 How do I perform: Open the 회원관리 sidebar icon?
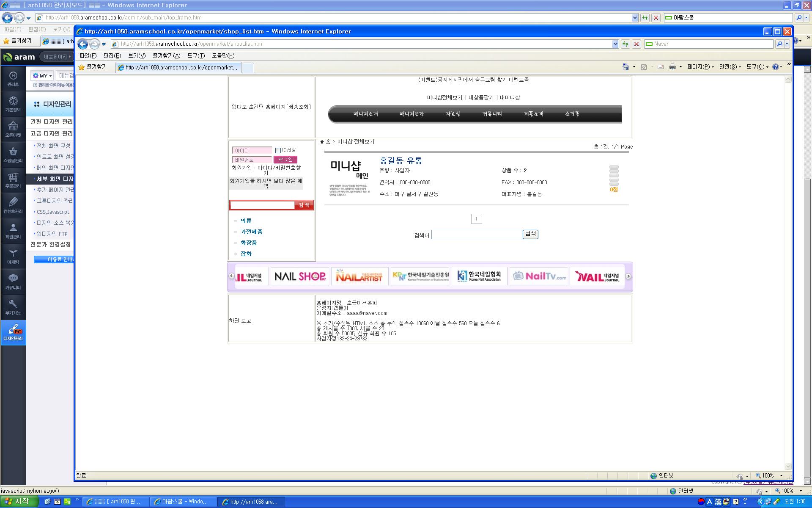click(x=13, y=231)
